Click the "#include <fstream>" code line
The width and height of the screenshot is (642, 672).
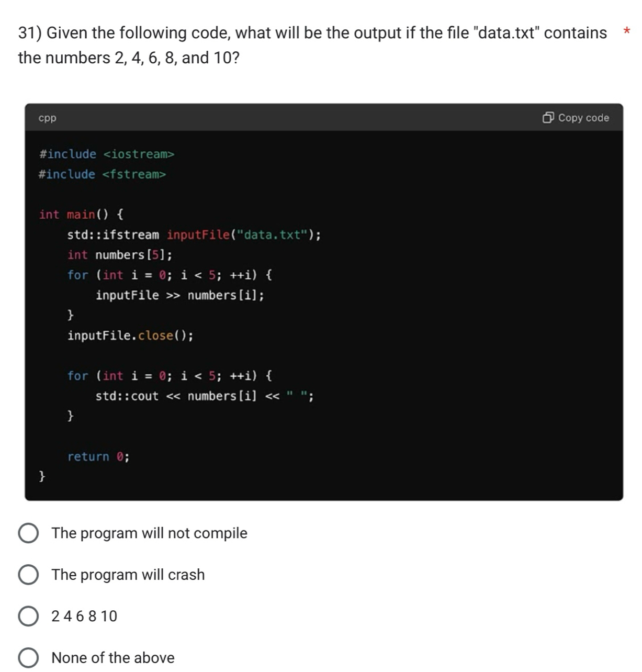[102, 174]
